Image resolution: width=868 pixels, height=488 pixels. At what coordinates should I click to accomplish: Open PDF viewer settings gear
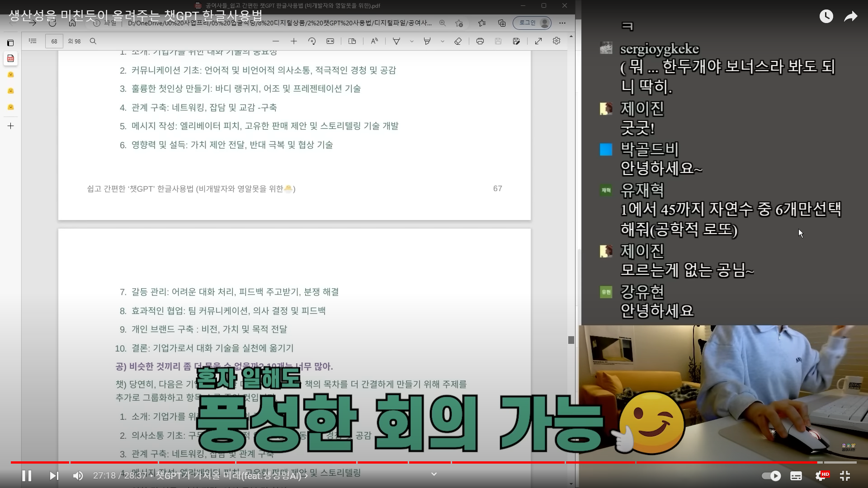click(x=557, y=41)
